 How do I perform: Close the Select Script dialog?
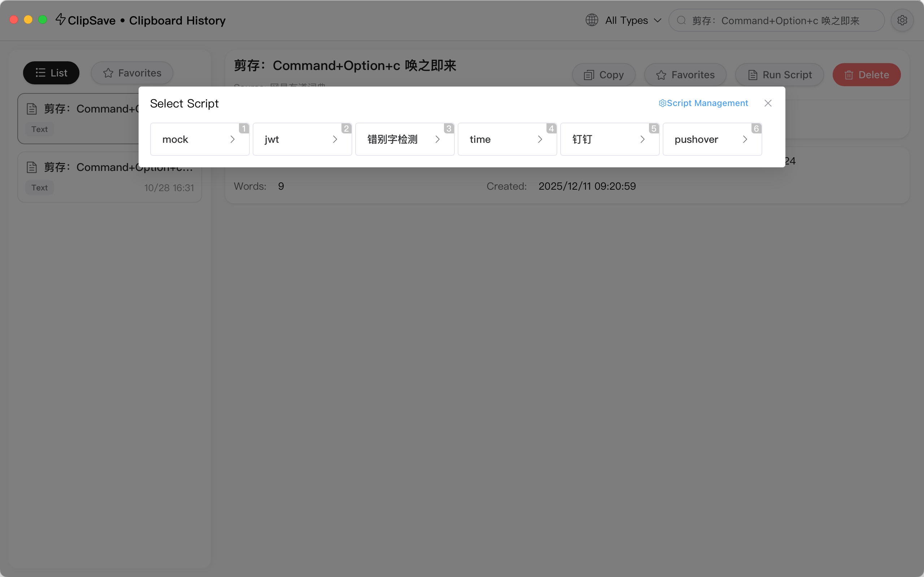coord(768,103)
